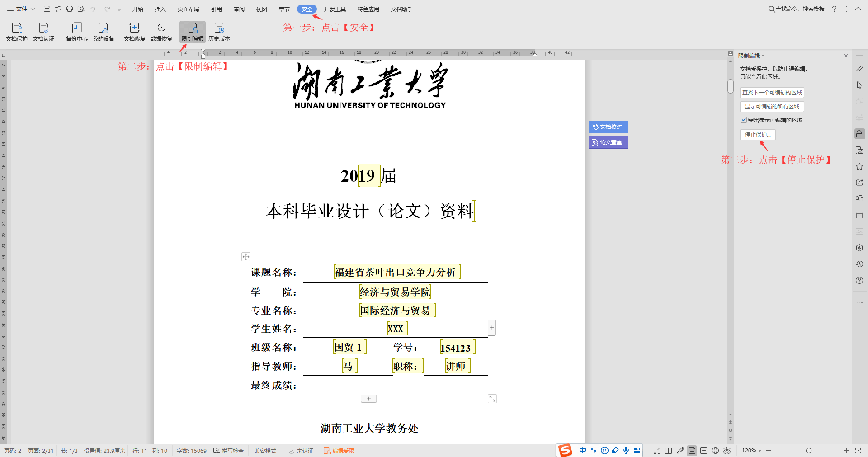This screenshot has height=457, width=868.
Task: Click the redo arrow icon
Action: coord(107,9)
